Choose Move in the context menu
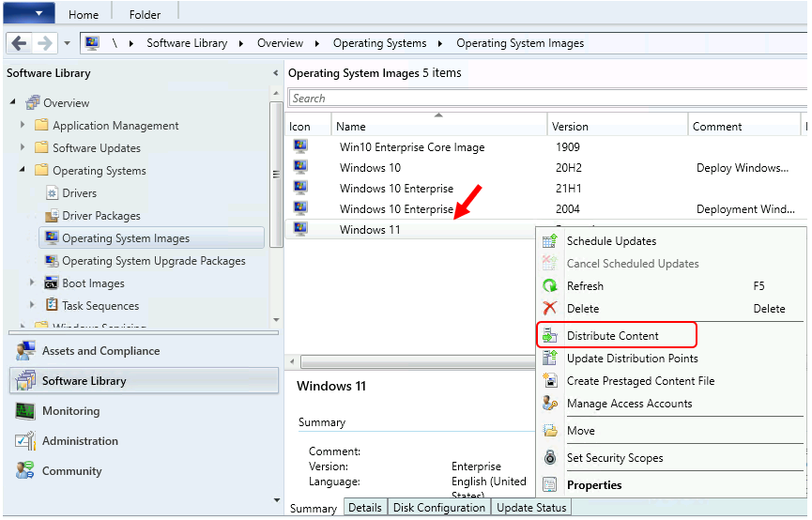 pos(671,431)
